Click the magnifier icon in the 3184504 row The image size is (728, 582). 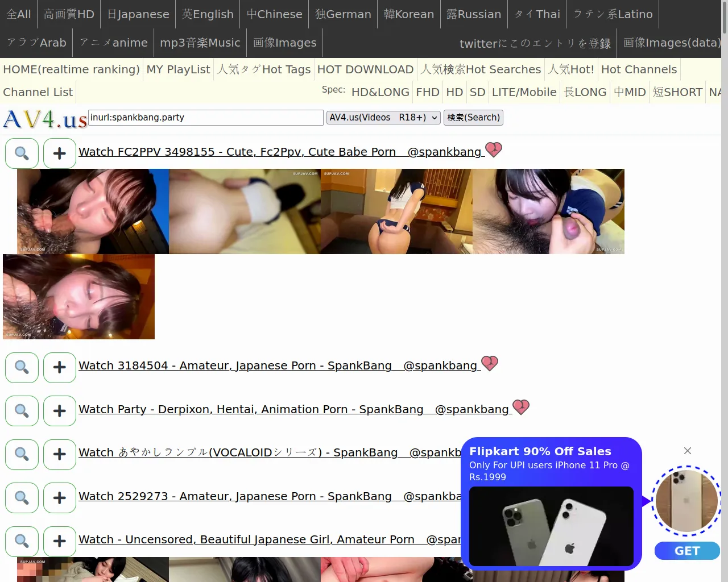(x=22, y=367)
